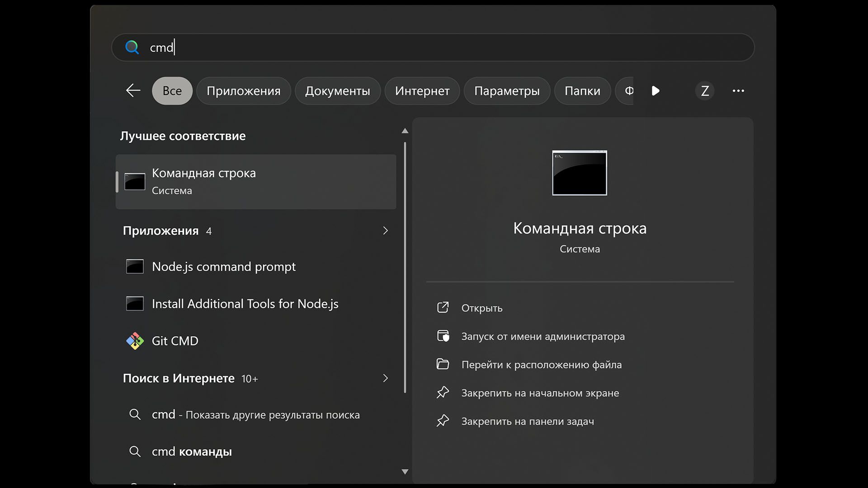The height and width of the screenshot is (488, 868).
Task: Expand the Поиск в Интернете section chevron
Action: (385, 378)
